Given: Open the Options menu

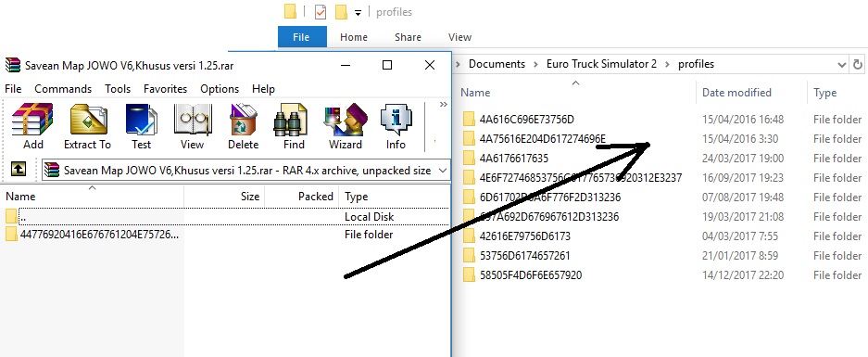Looking at the screenshot, I should click(220, 89).
